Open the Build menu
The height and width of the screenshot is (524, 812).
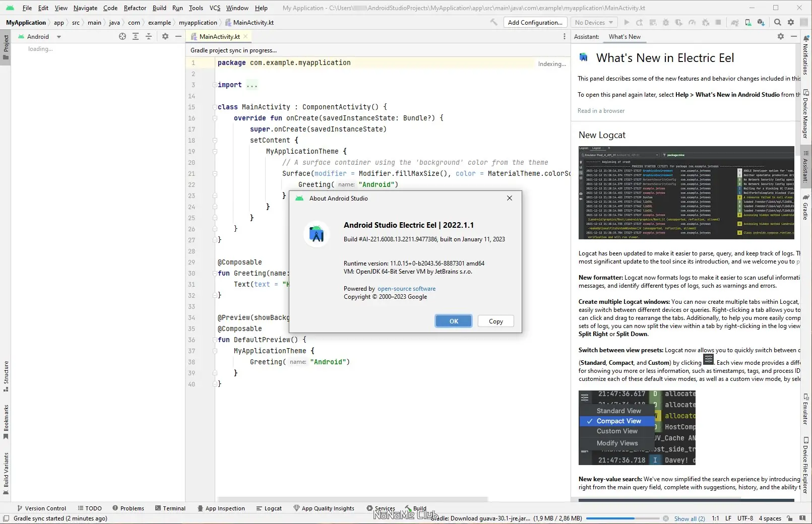pyautogui.click(x=159, y=8)
